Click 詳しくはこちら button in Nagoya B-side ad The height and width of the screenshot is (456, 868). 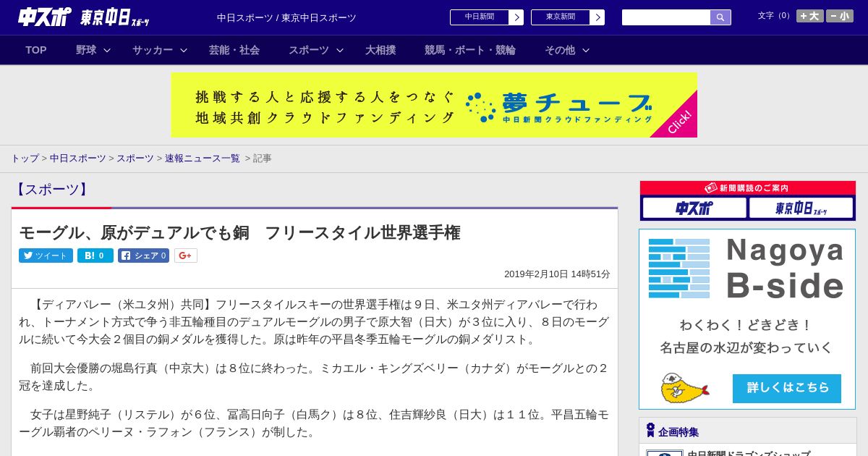(x=787, y=388)
